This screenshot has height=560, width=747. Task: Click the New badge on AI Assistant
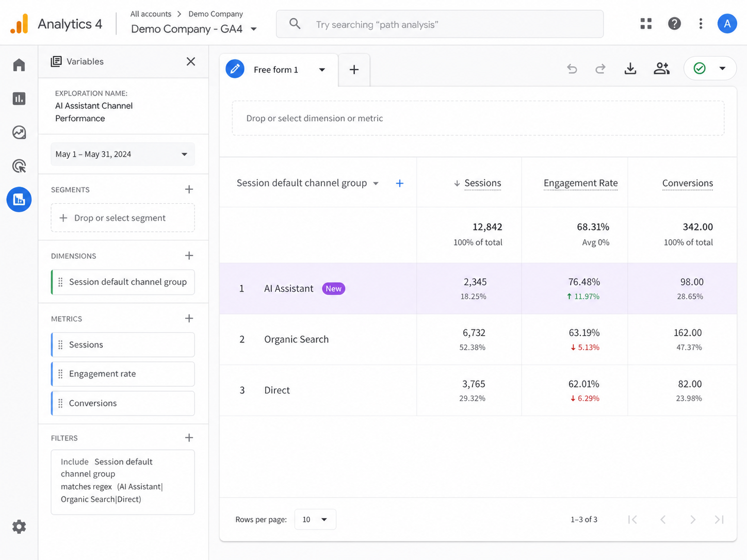tap(333, 289)
